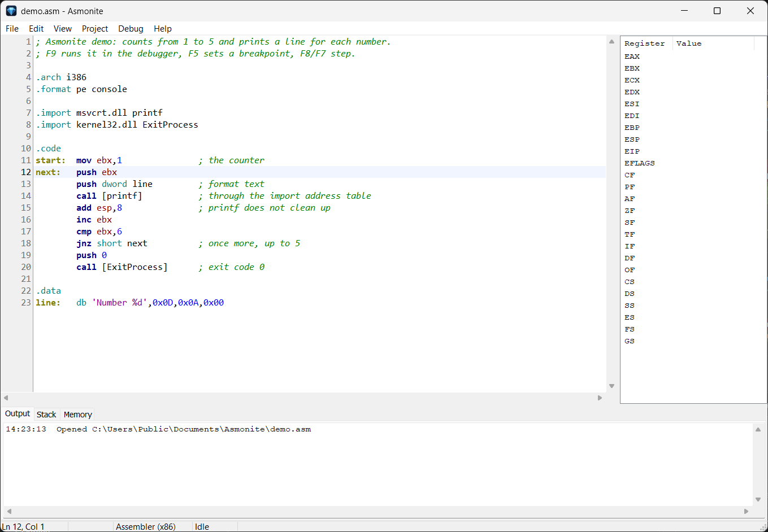Click the Register column header
This screenshot has height=532, width=768.
[646, 43]
